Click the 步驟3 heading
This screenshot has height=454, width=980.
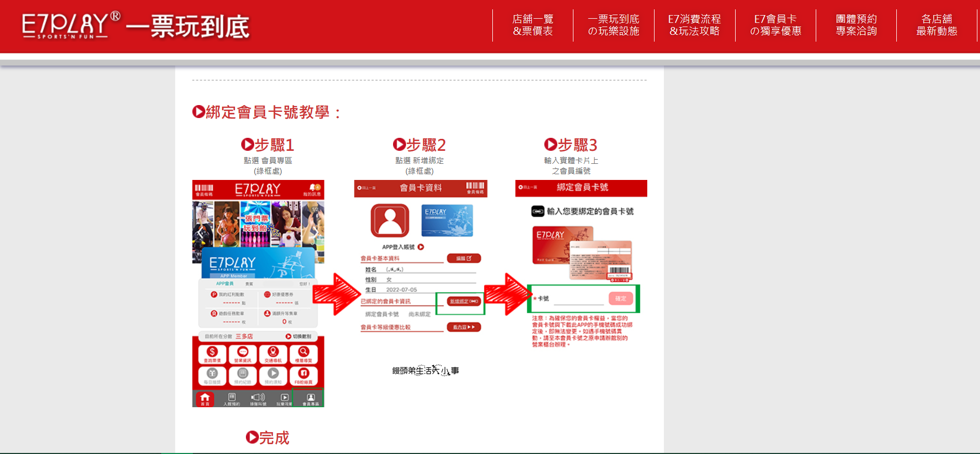tap(571, 145)
